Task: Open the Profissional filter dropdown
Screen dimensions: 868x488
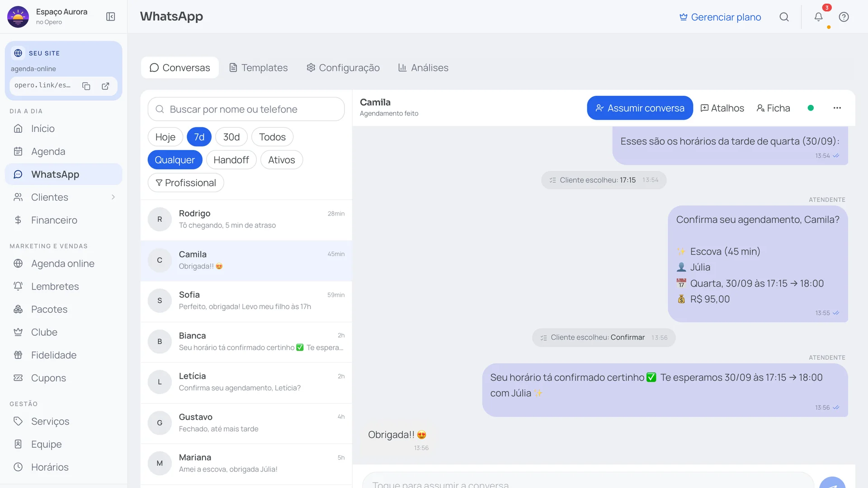Action: click(186, 183)
